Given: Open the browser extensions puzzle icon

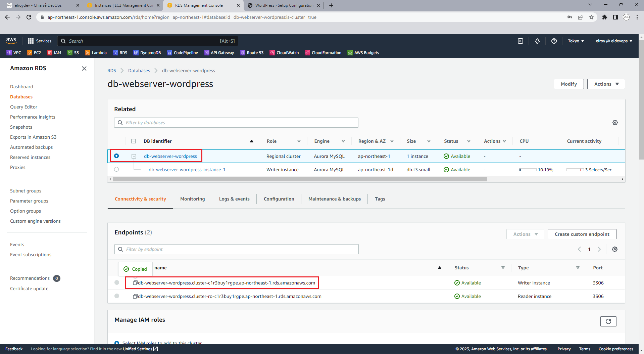Looking at the screenshot, I should pyautogui.click(x=605, y=17).
